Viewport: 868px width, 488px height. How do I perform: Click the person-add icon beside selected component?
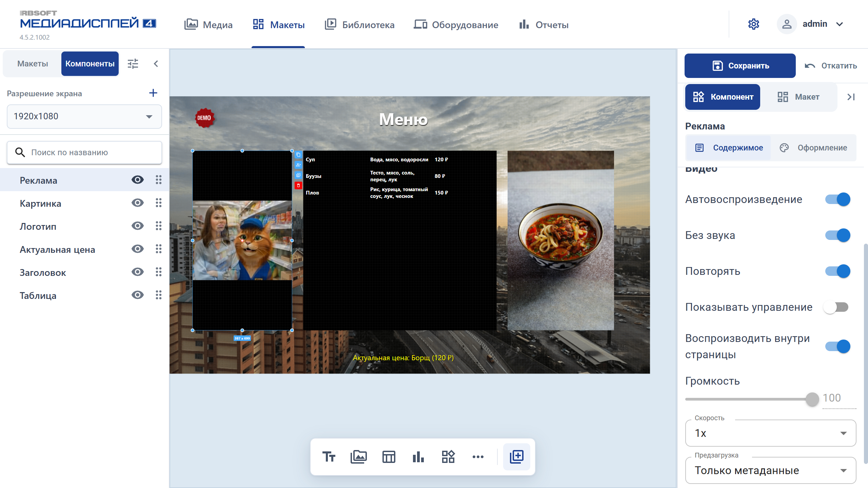[x=298, y=165]
